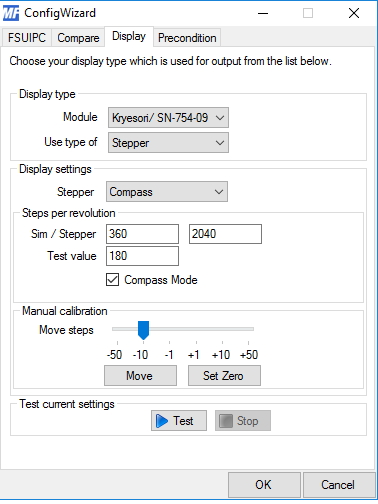
Task: Click the Sim steps field containing 360
Action: 142,234
